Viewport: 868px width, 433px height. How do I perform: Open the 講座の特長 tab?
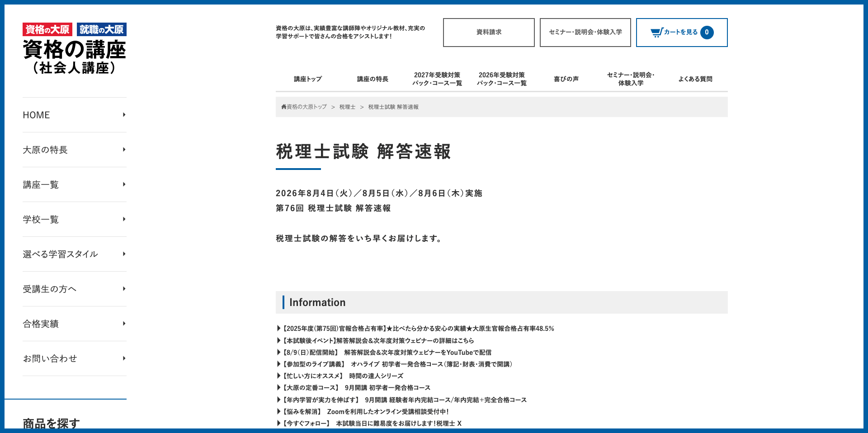373,79
